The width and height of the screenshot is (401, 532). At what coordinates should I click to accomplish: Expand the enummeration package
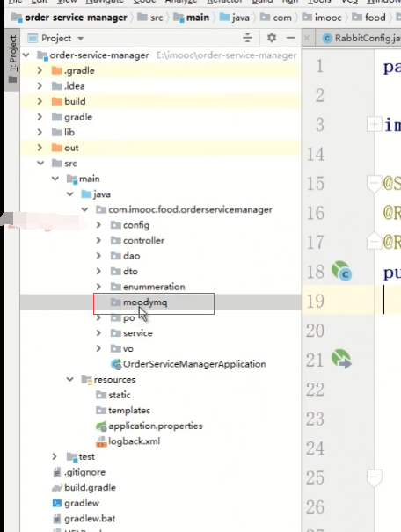pos(98,287)
